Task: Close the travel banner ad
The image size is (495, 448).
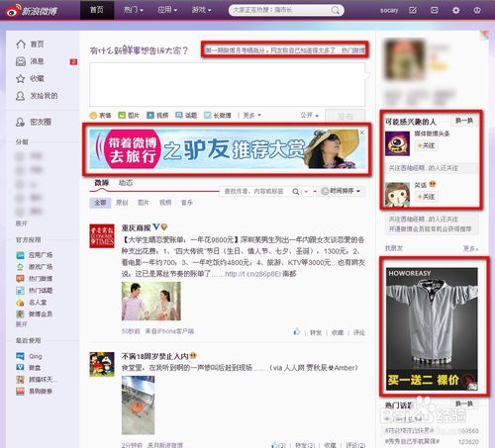Action: 362,133
